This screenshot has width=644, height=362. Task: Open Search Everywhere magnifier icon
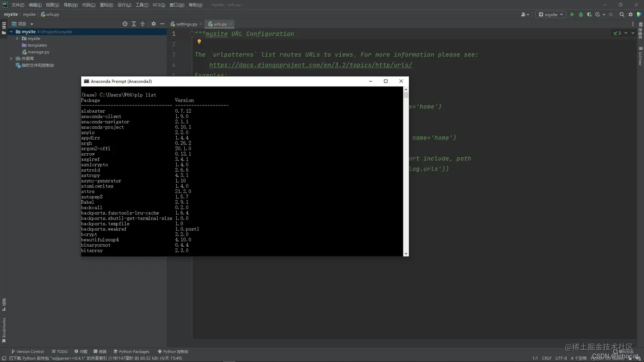621,14
